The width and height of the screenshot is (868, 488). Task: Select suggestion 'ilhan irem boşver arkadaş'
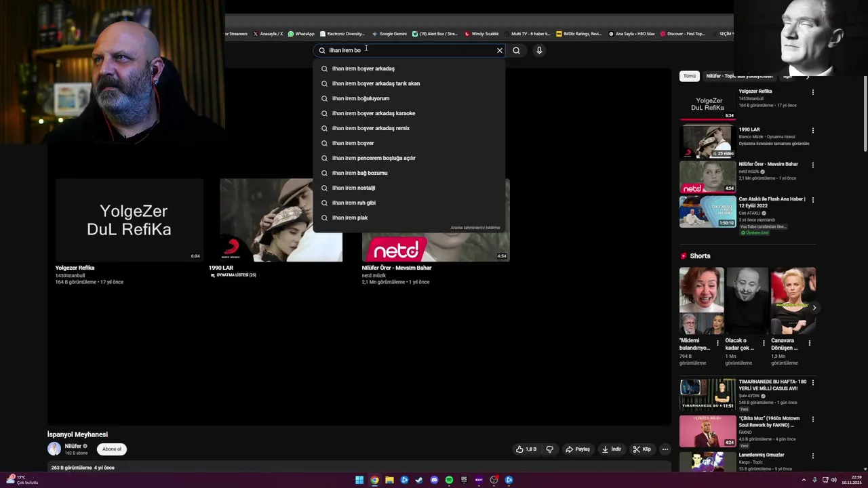click(x=410, y=68)
